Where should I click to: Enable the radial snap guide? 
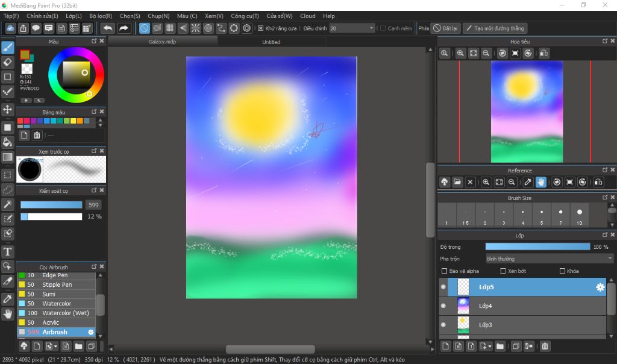[x=196, y=28]
